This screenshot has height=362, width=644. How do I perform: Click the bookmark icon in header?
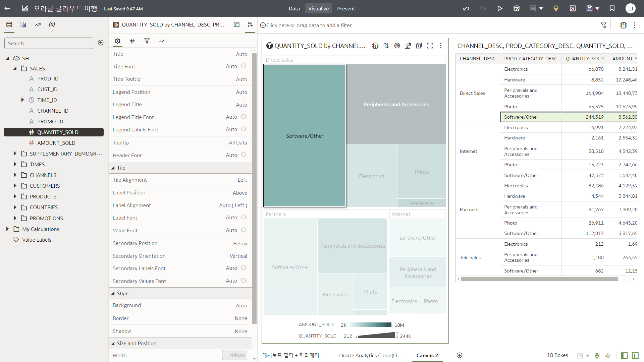point(612,8)
